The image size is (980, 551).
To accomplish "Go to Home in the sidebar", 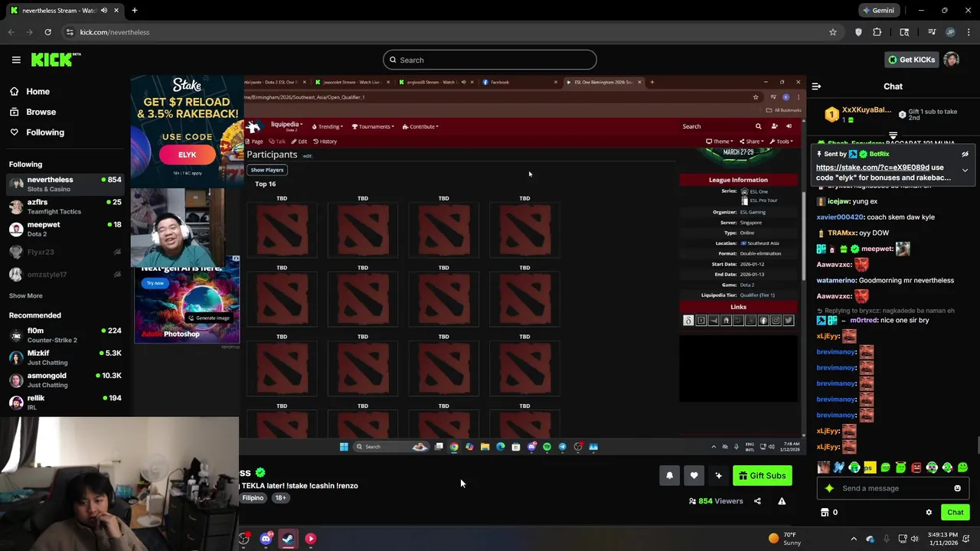I will click(38, 91).
